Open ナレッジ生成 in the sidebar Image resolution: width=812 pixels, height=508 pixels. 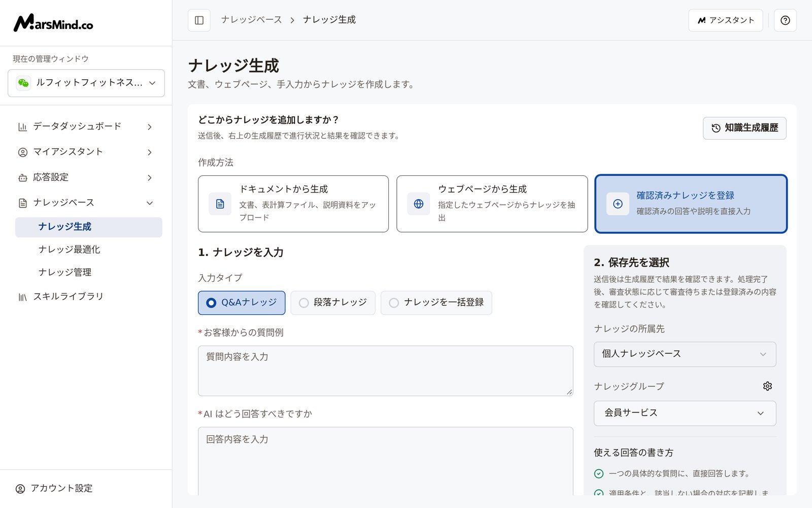click(89, 227)
